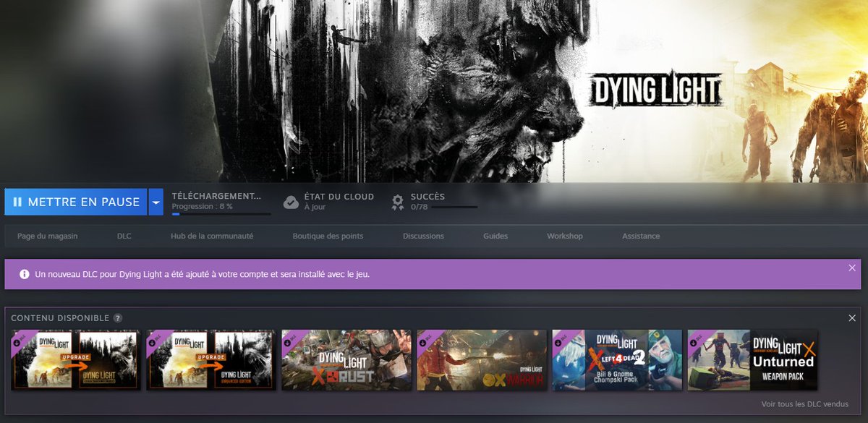Click the info icon in the purple notification

click(x=25, y=274)
